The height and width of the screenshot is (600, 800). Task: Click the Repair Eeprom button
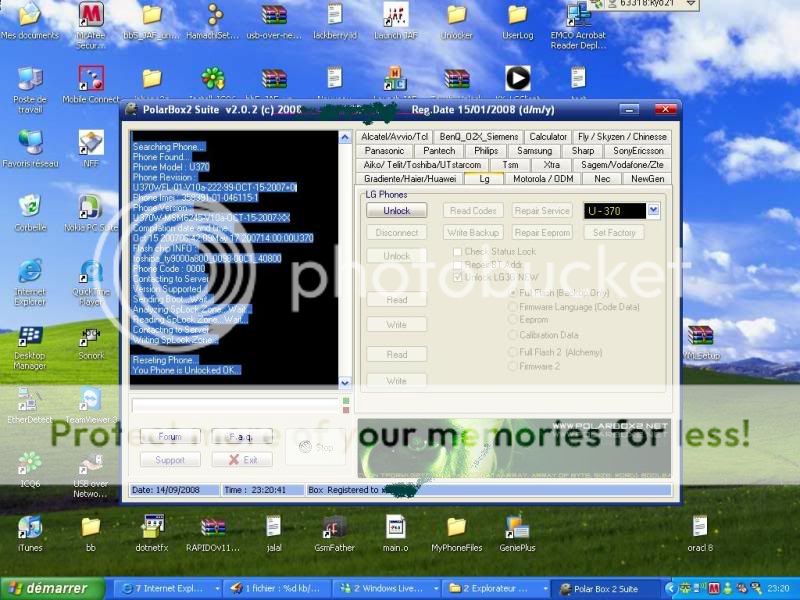(542, 233)
